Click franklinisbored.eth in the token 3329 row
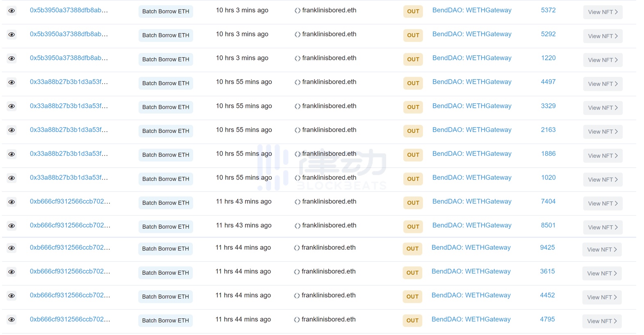This screenshot has width=644, height=335. pos(329,106)
